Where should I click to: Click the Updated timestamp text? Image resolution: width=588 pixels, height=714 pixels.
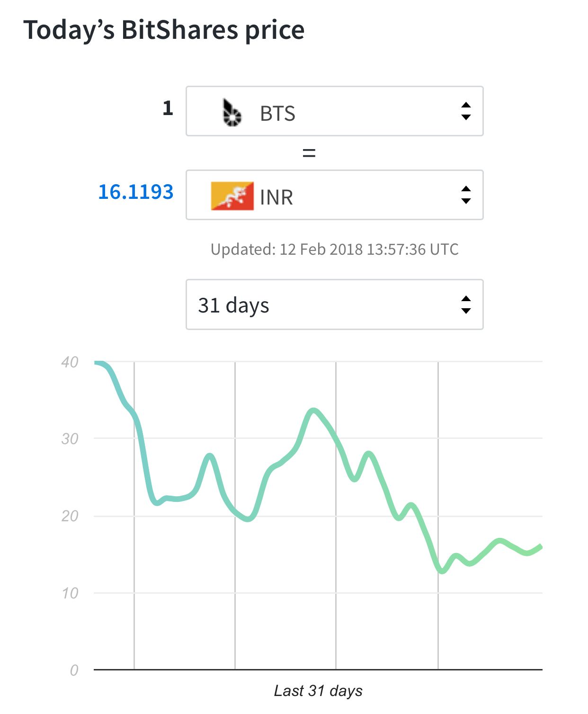click(x=334, y=249)
